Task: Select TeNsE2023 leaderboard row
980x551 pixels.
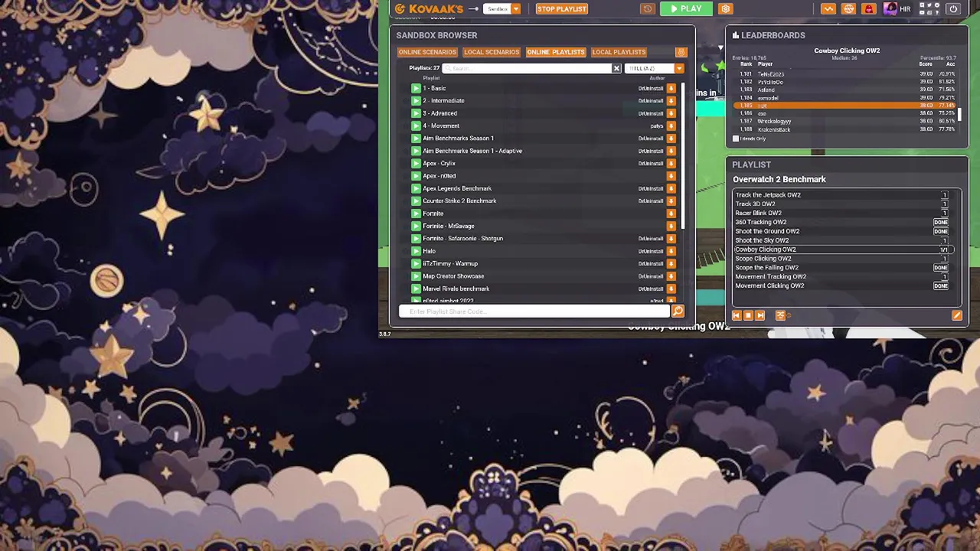Action: [x=844, y=74]
